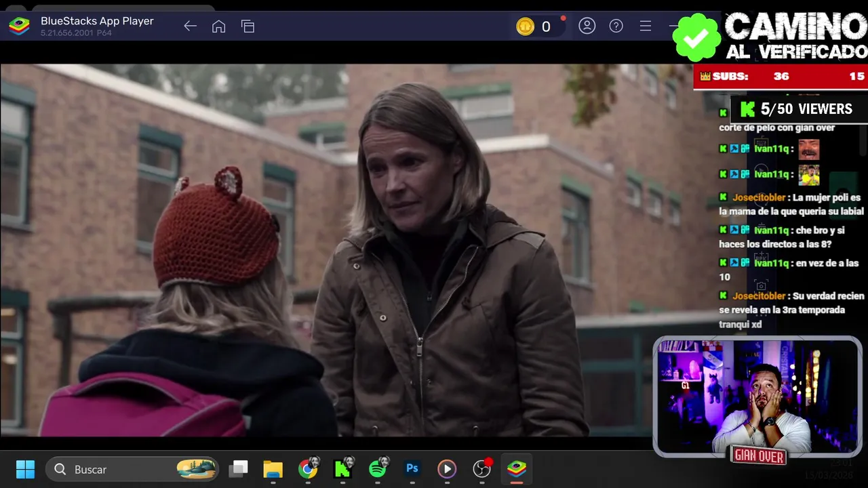Open Spotify from the taskbar
The image size is (868, 488).
click(378, 469)
